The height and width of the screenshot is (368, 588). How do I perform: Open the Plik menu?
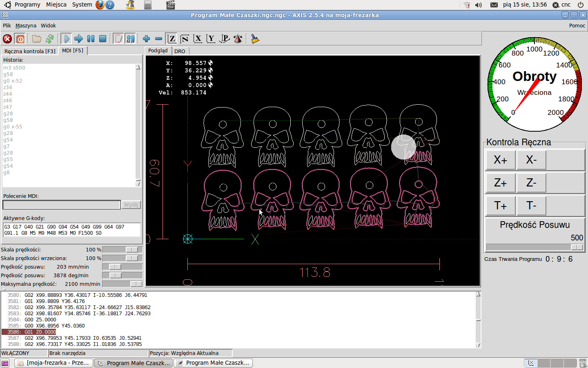point(7,25)
